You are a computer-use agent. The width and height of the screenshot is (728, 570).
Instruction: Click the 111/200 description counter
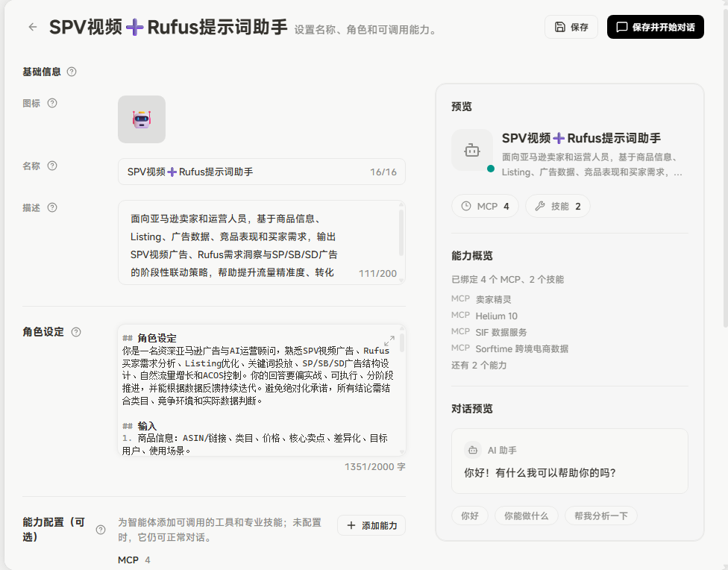point(377,273)
